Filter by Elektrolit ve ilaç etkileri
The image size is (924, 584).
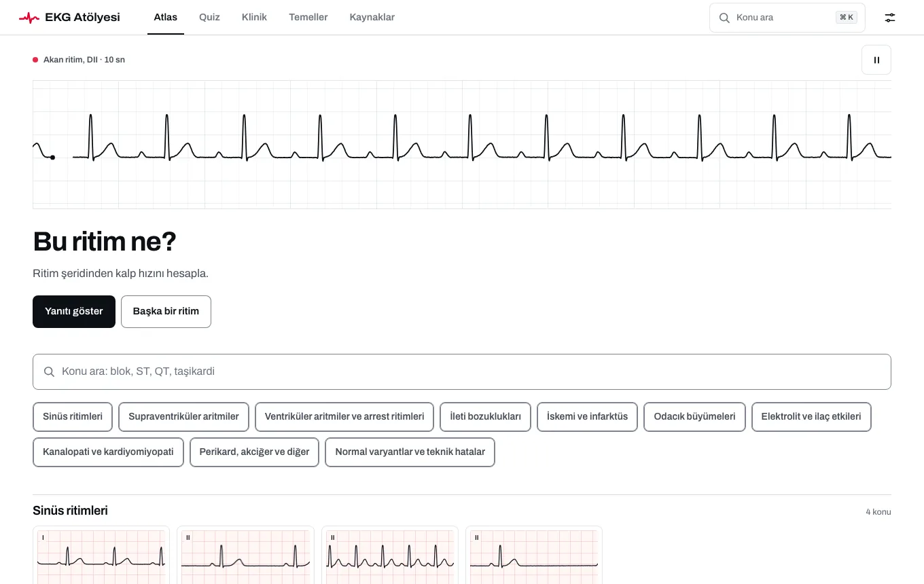[x=811, y=417]
